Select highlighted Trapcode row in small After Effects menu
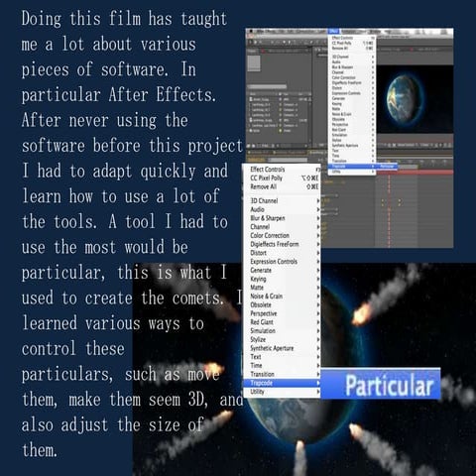Image resolution: width=476 pixels, height=476 pixels. tap(351, 167)
